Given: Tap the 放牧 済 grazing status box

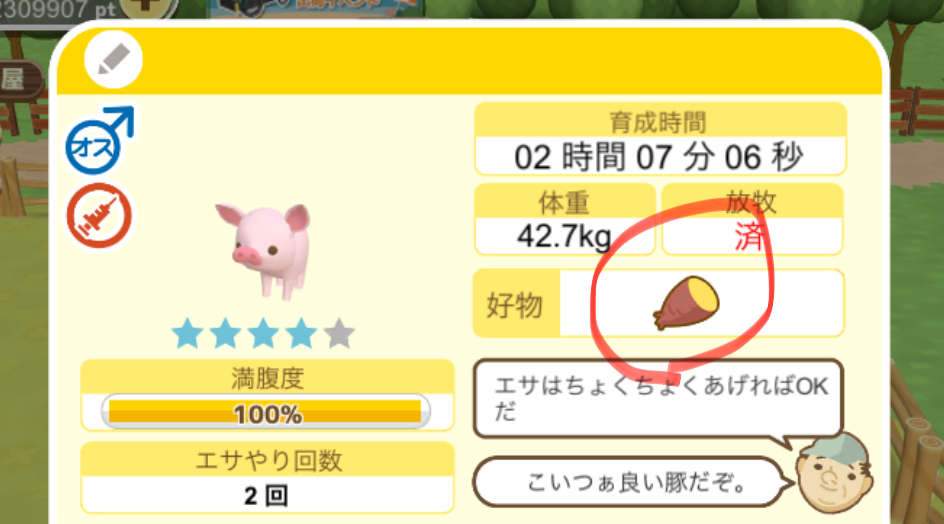Looking at the screenshot, I should [x=751, y=220].
